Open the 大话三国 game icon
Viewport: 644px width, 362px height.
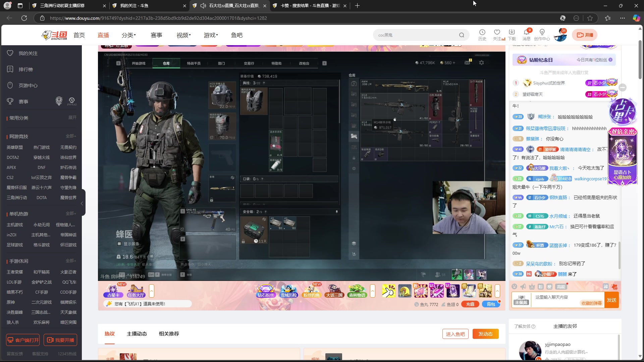pyautogui.click(x=334, y=291)
